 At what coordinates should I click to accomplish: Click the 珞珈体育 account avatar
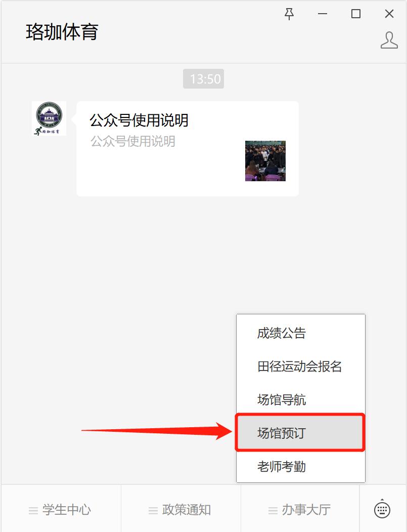click(49, 118)
